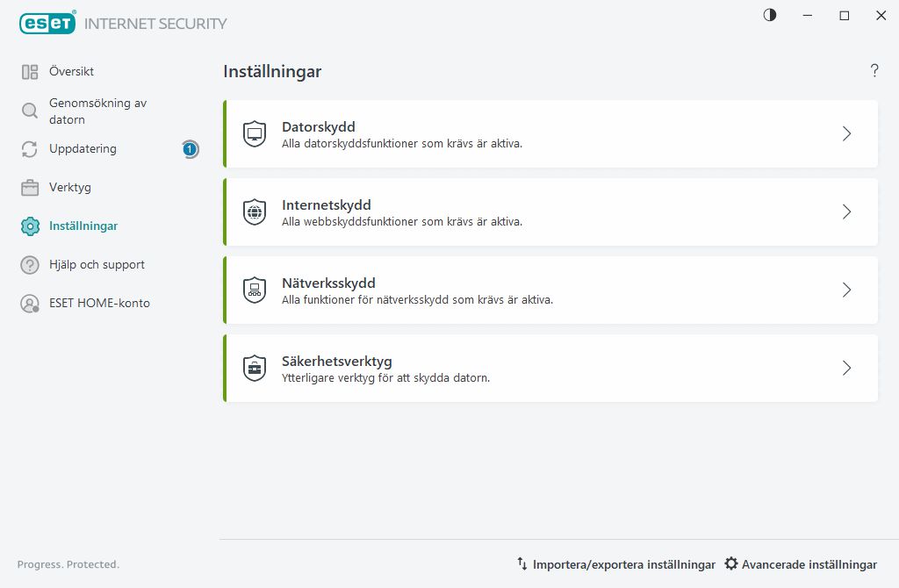This screenshot has height=588, width=899.
Task: Click the update notification badge showing 1
Action: click(190, 149)
